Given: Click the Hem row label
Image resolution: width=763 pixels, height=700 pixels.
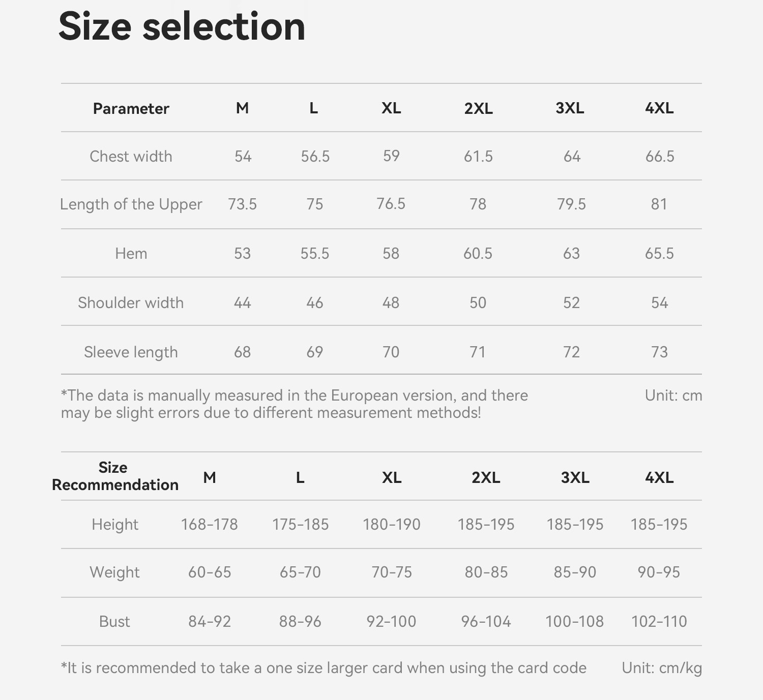Looking at the screenshot, I should tap(131, 253).
